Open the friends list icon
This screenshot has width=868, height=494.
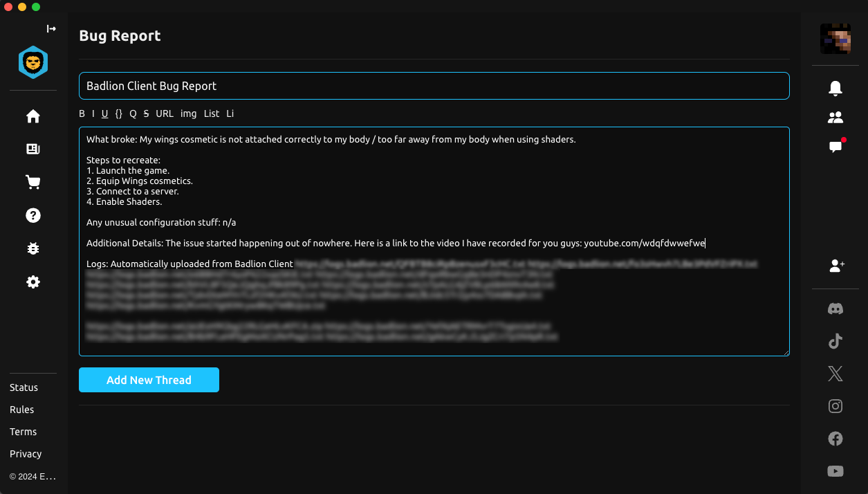pos(835,118)
